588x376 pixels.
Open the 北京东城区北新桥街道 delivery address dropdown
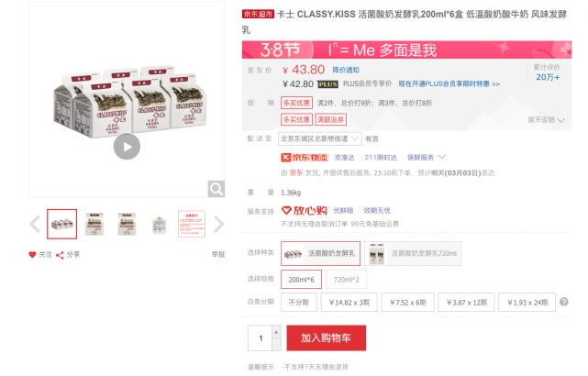pyautogui.click(x=320, y=138)
